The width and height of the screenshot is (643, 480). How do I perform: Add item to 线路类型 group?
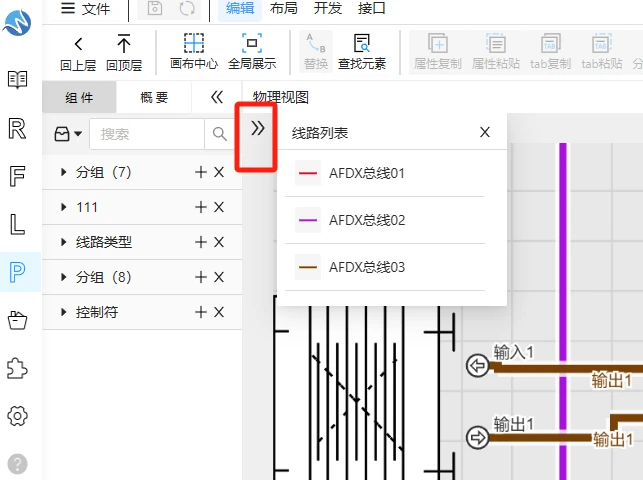(x=201, y=242)
